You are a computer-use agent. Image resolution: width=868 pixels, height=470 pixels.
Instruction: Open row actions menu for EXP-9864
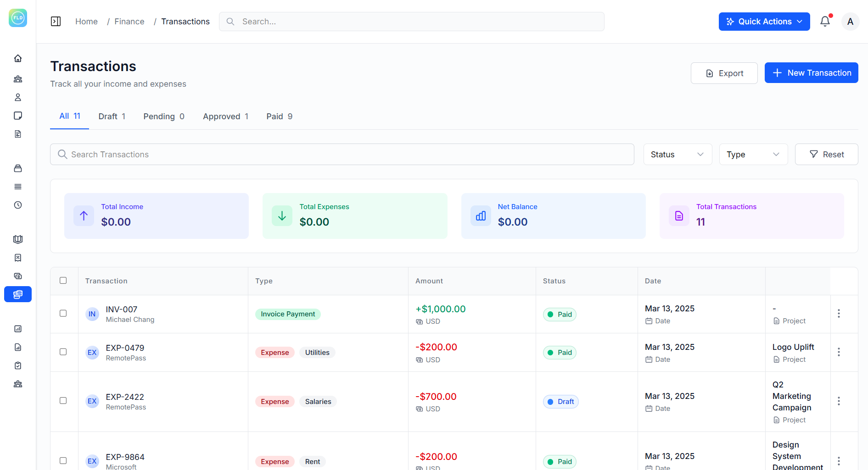(x=839, y=461)
